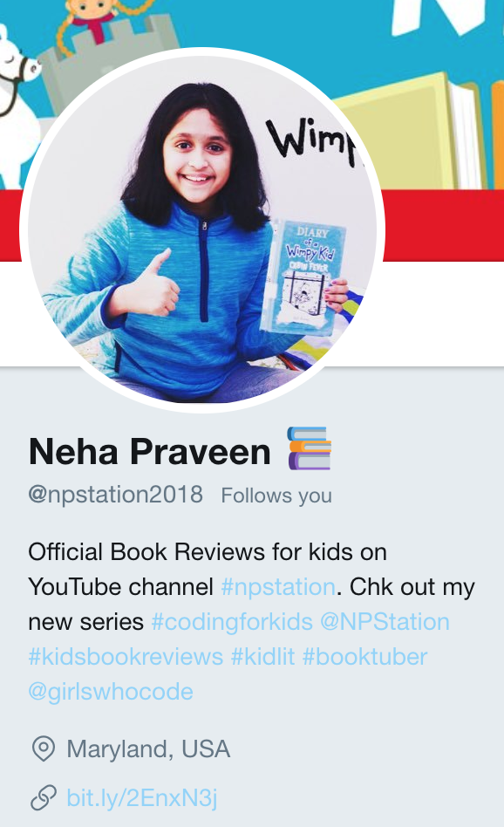Click the @npstation2018 handle
The width and height of the screenshot is (504, 827).
[x=115, y=495]
